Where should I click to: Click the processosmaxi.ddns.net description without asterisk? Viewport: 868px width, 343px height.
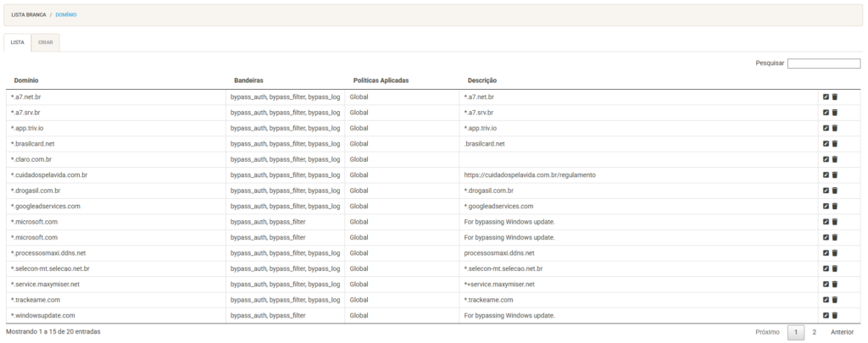pos(498,253)
